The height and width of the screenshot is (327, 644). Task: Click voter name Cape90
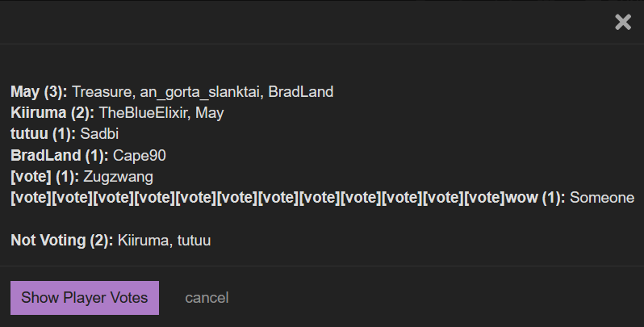tap(140, 156)
